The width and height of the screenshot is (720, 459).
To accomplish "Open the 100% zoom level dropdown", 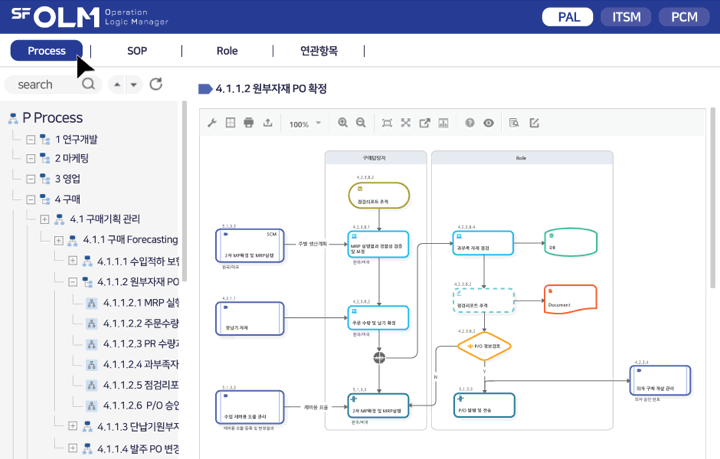I will [305, 124].
